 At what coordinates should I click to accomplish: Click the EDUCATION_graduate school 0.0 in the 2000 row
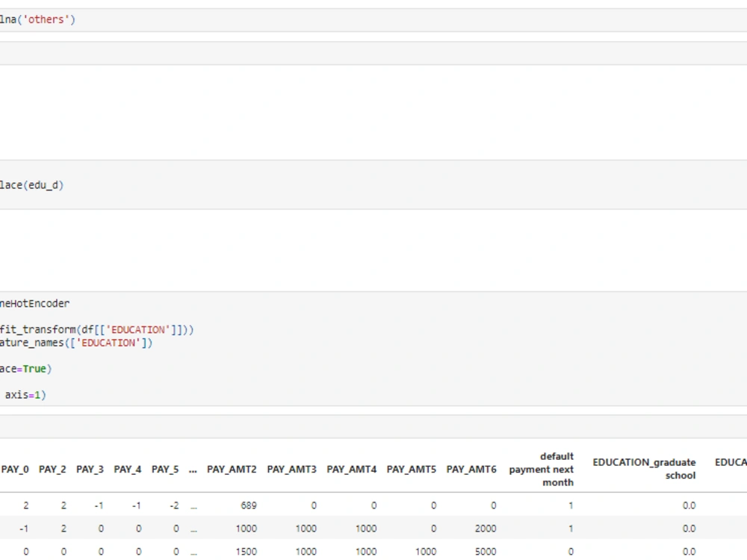tap(689, 529)
